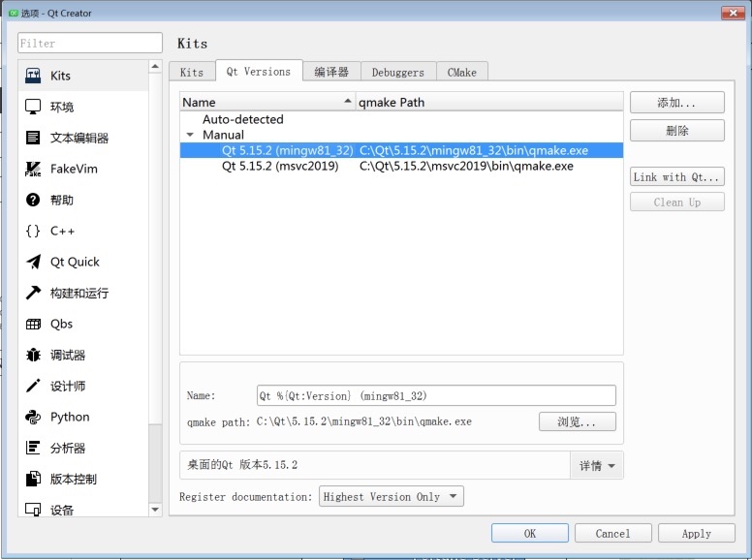
Task: Click the Clean Up button
Action: (x=676, y=202)
